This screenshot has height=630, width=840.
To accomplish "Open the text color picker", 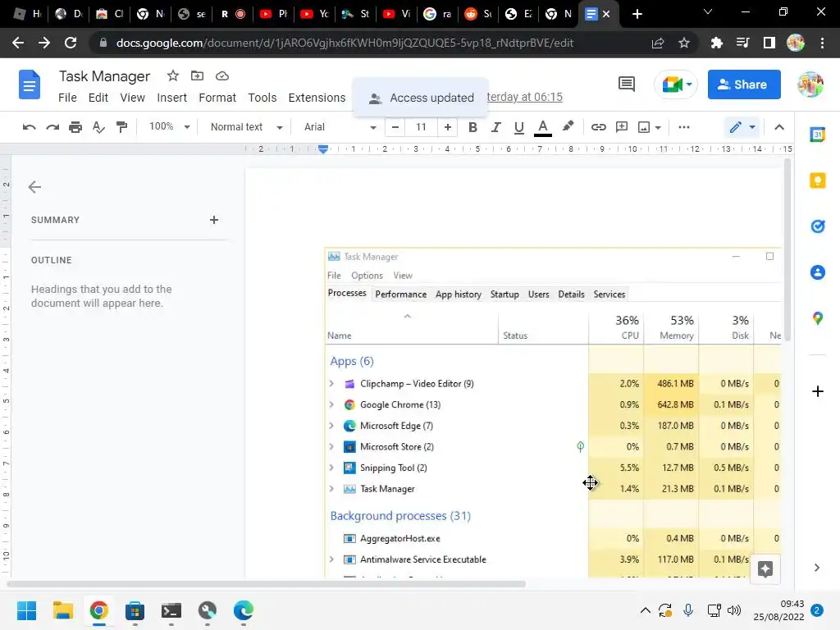I will point(543,127).
